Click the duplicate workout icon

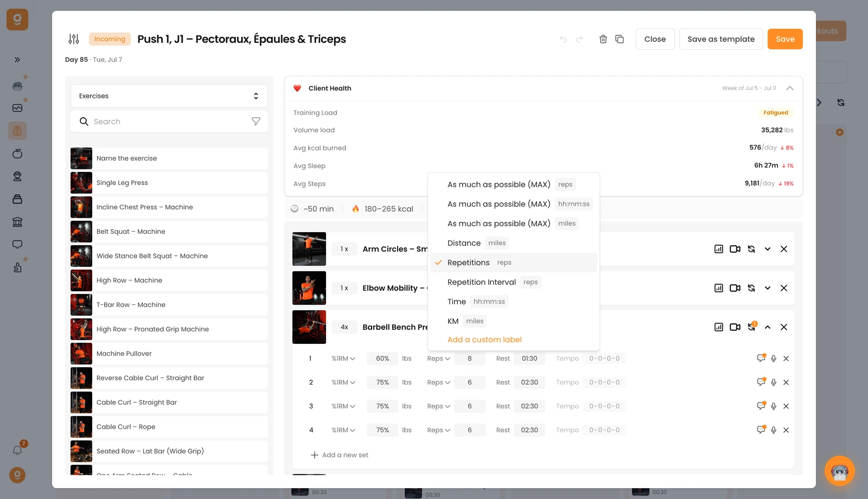(620, 39)
